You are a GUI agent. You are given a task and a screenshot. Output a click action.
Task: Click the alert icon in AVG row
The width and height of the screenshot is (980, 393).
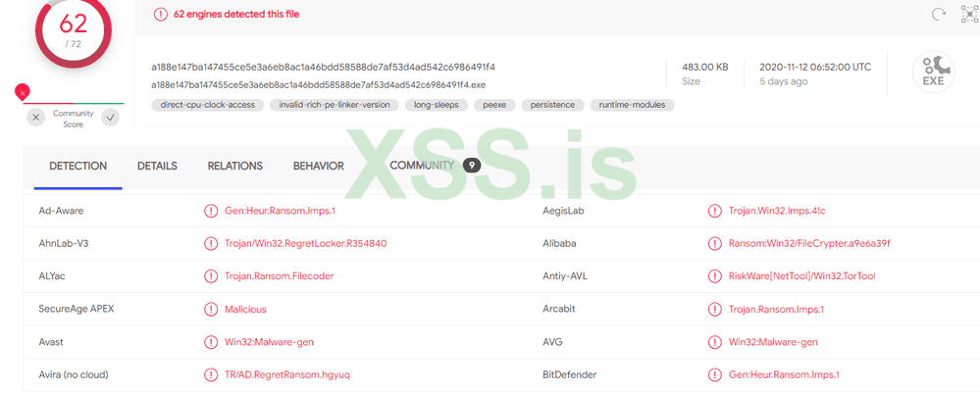(714, 342)
